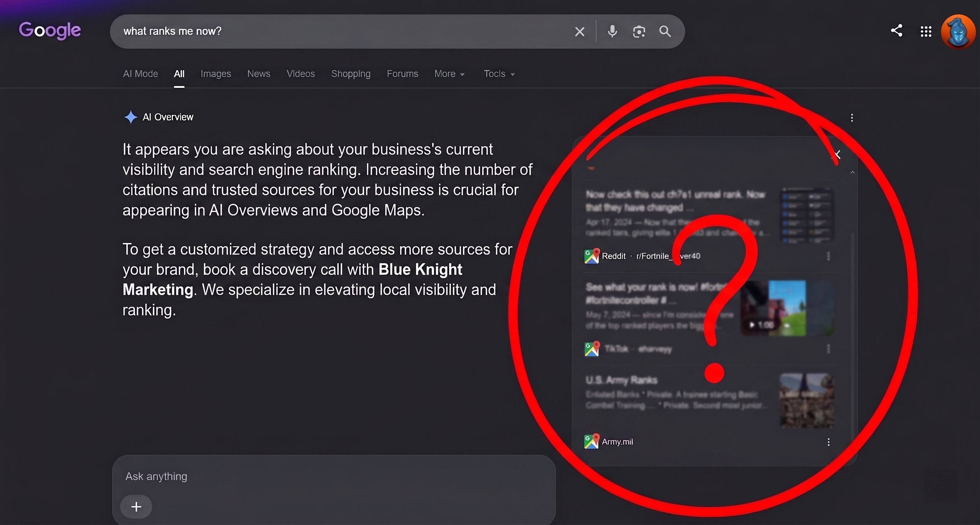
Task: Click the Maps icon beside Army.mil
Action: point(591,442)
